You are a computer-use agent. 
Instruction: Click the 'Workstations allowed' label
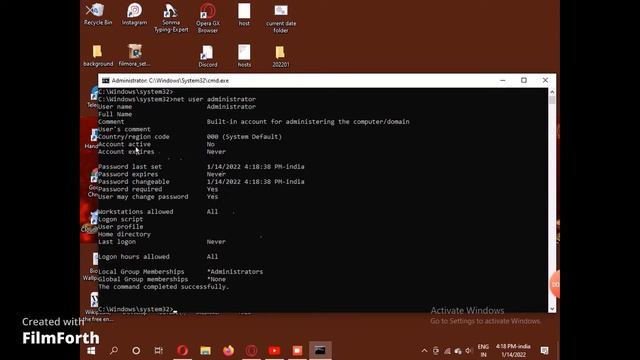pos(136,211)
